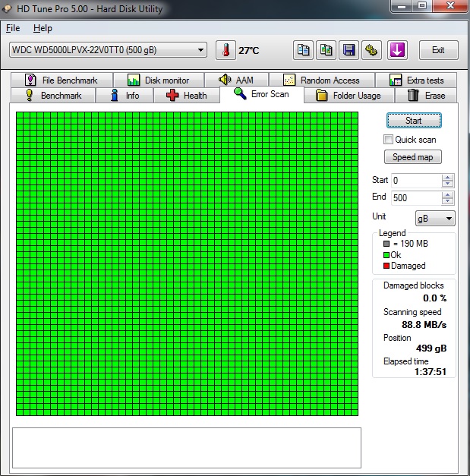Image resolution: width=470 pixels, height=476 pixels.
Task: Open the File menu
Action: 13,28
